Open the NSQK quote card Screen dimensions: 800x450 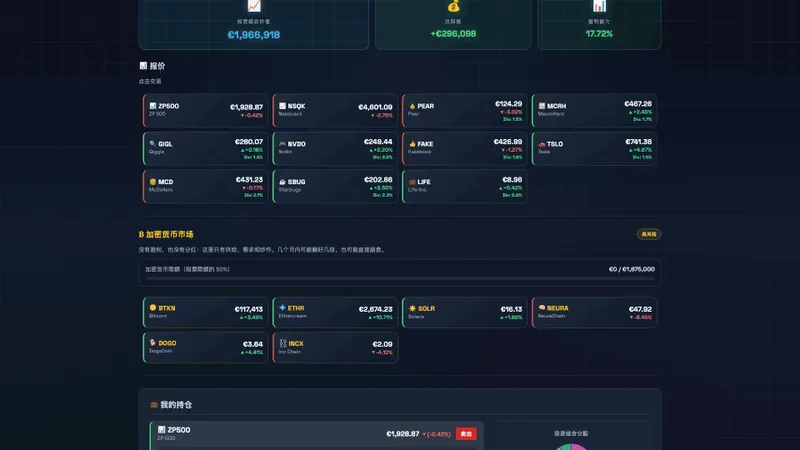335,110
